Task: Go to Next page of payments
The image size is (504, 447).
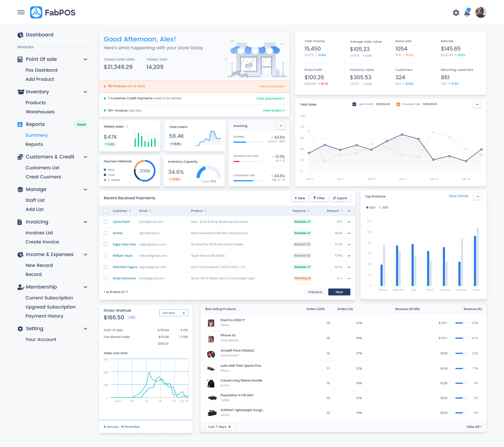Action: click(339, 292)
